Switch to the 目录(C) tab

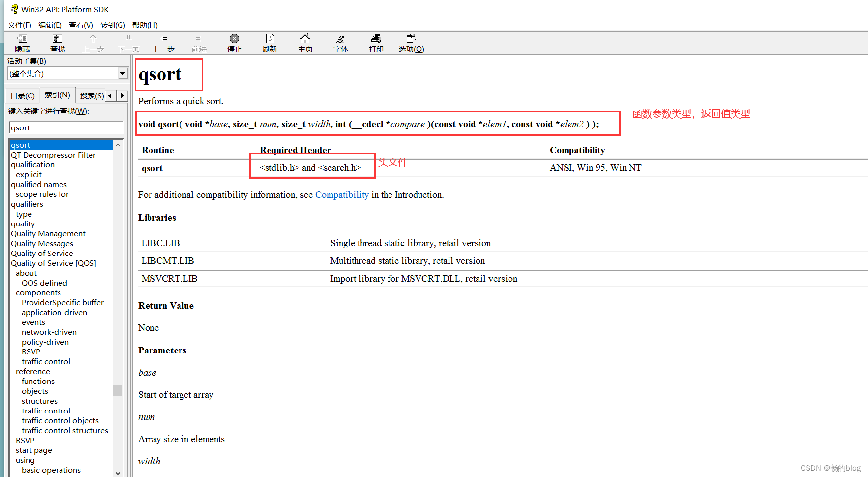coord(22,95)
